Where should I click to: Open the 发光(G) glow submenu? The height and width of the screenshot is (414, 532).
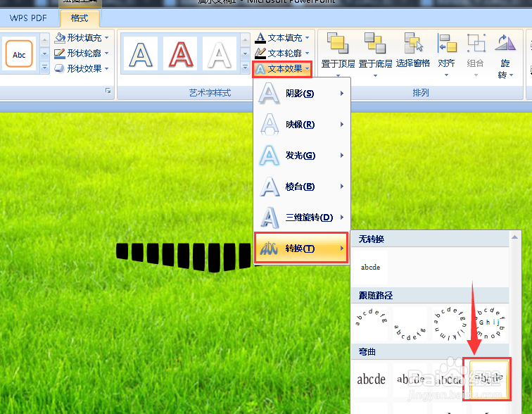[x=302, y=155]
